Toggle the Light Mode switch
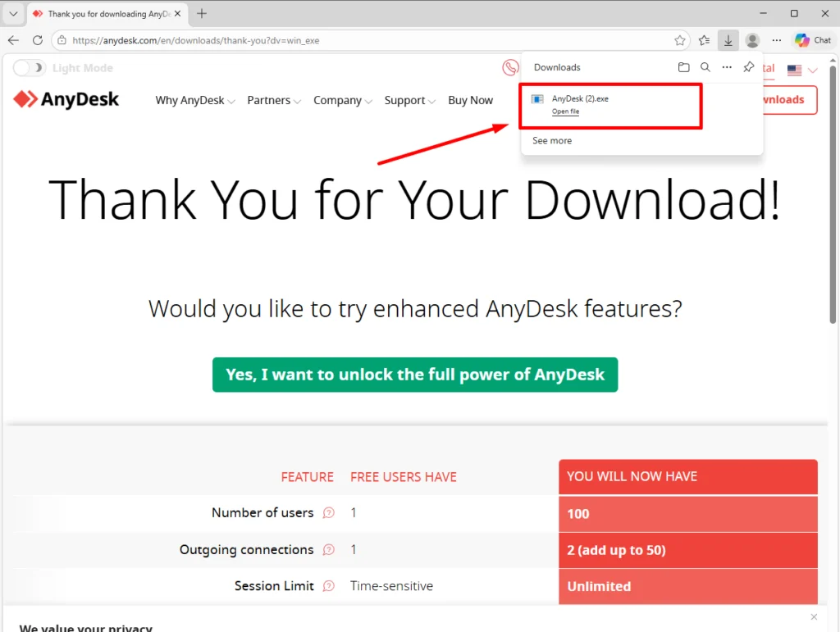Screen dimensions: 840x632 [29, 68]
